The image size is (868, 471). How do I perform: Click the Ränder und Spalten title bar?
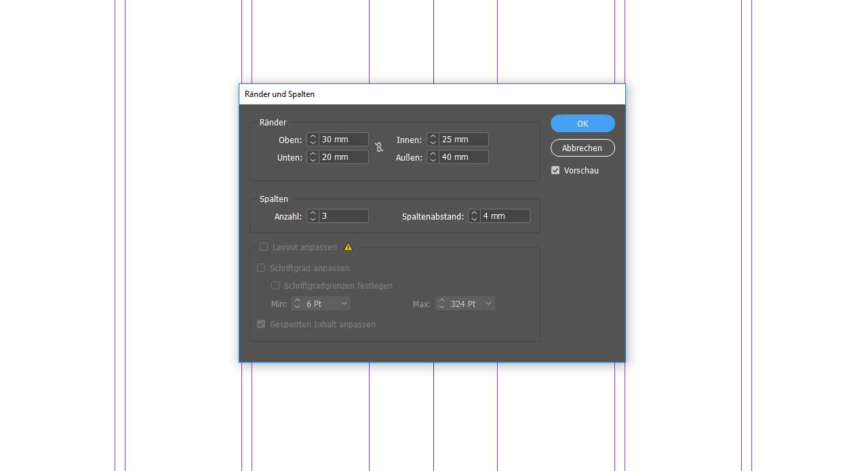tap(432, 94)
